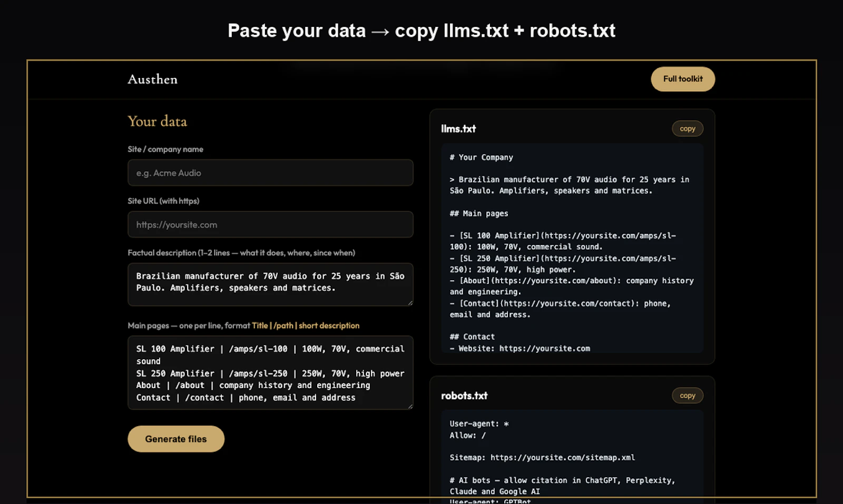
Task: Click the '# Your Company' line
Action: pyautogui.click(x=481, y=157)
